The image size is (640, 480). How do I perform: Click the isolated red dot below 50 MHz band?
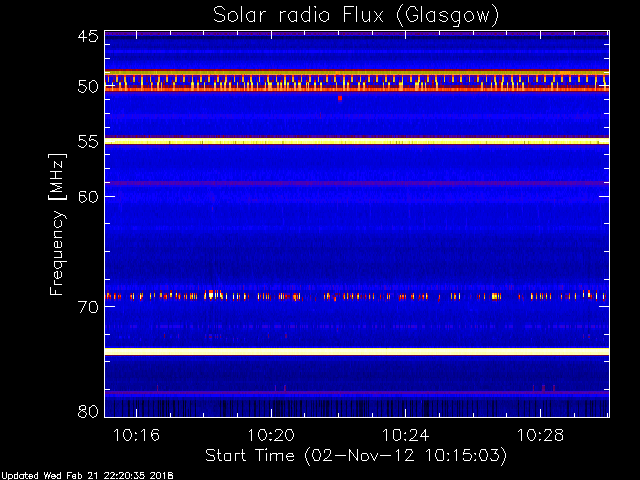(340, 98)
